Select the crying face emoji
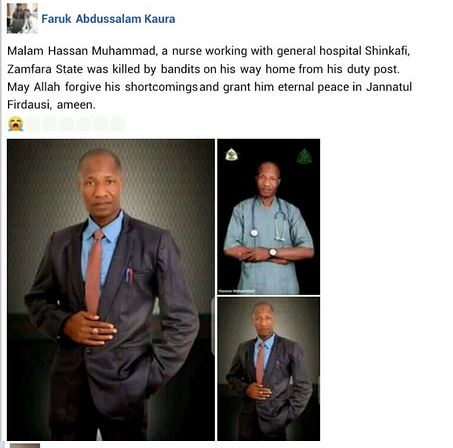Image resolution: width=453 pixels, height=448 pixels. [x=15, y=124]
